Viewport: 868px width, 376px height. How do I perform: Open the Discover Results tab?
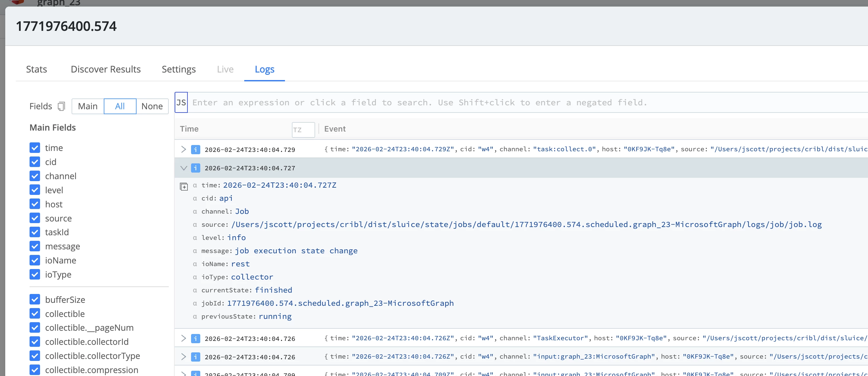[105, 69]
